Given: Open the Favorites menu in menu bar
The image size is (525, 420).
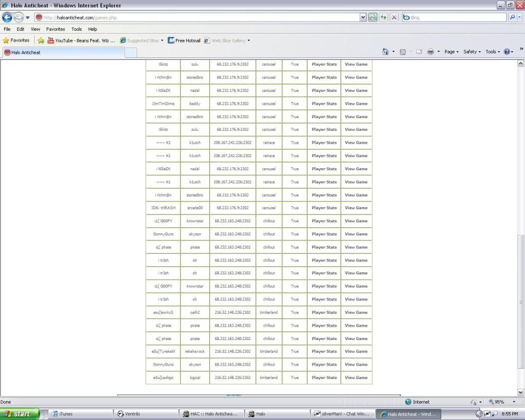Looking at the screenshot, I should point(55,29).
